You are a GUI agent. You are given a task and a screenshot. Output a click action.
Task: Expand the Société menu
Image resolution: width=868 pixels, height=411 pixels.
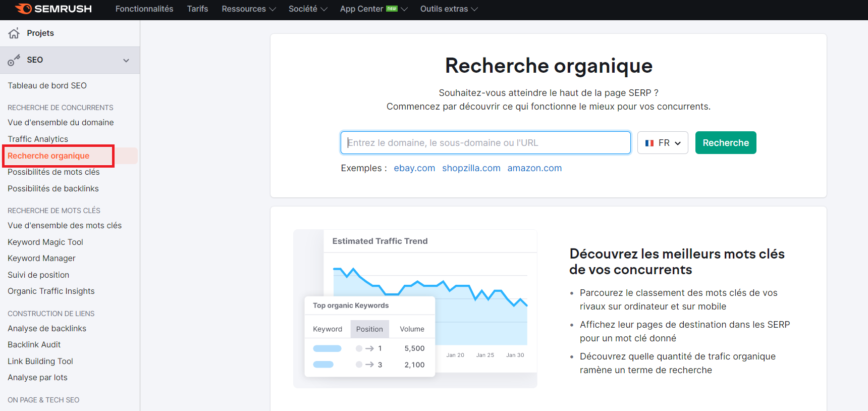pyautogui.click(x=308, y=9)
